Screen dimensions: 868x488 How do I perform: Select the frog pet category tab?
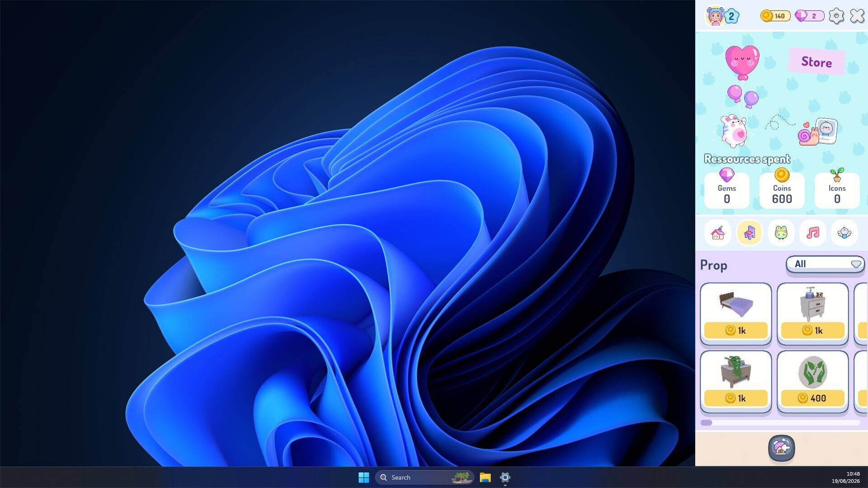[x=781, y=233]
